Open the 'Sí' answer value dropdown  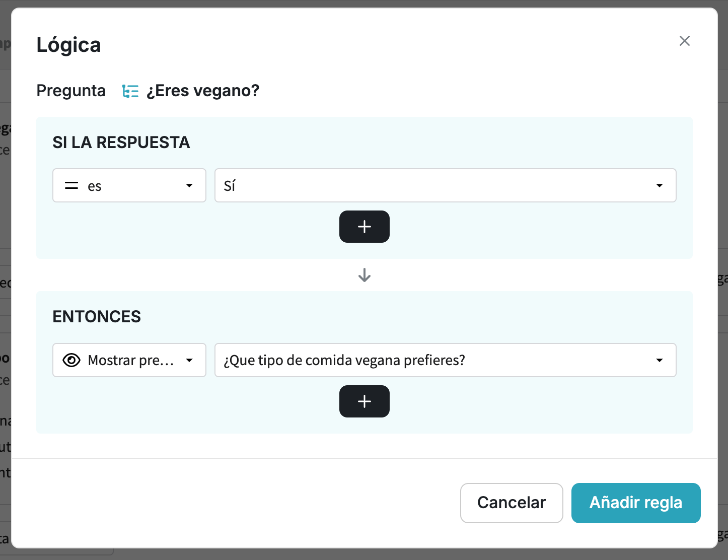point(445,186)
